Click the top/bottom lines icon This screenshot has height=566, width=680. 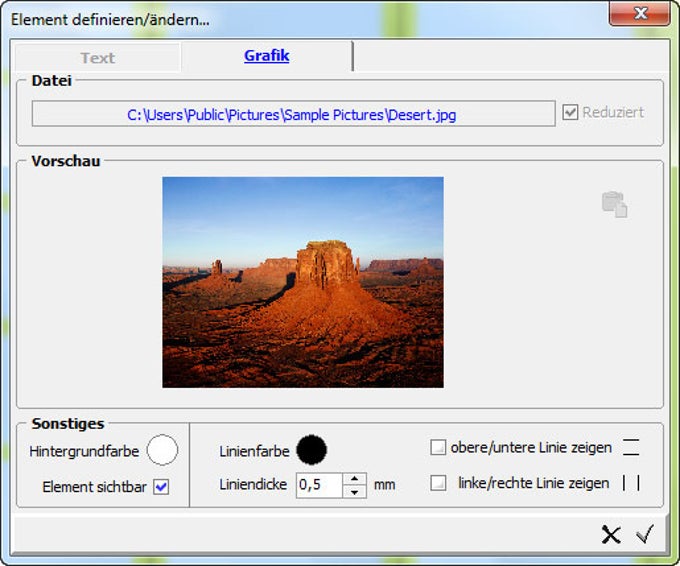(x=631, y=447)
